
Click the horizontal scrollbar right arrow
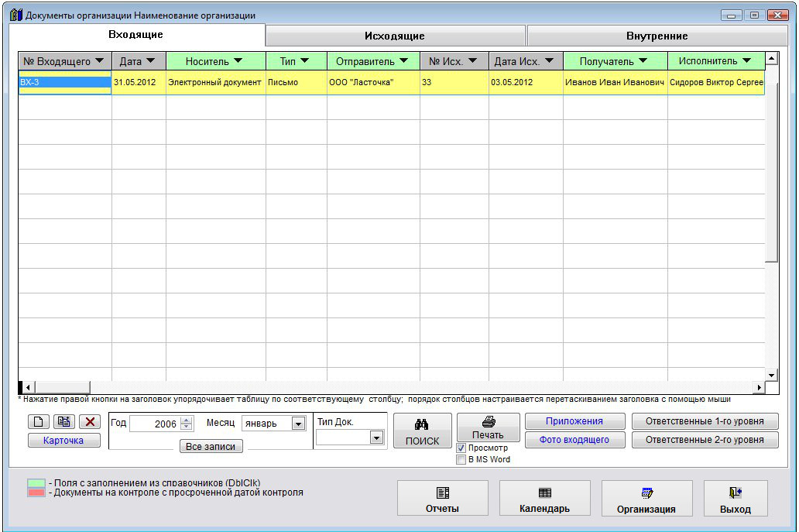tap(760, 386)
